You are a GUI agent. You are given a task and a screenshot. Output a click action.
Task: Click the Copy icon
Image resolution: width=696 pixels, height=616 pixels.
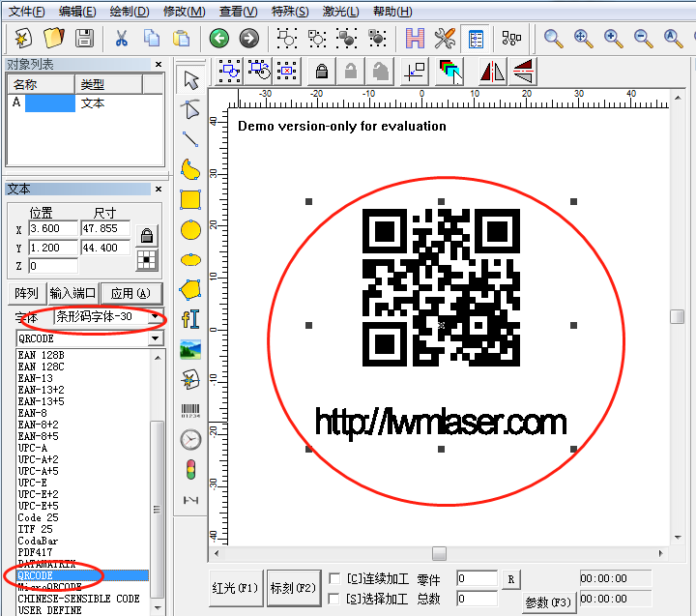click(152, 38)
